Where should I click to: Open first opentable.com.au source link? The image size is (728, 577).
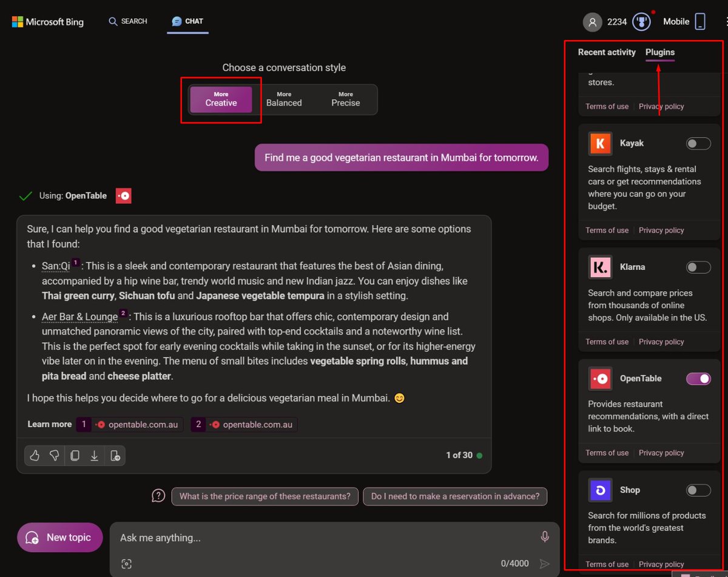[x=129, y=425]
